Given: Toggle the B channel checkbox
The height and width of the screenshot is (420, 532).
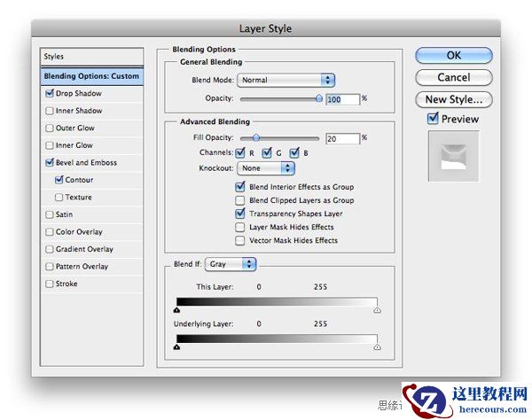Looking at the screenshot, I should click(294, 153).
